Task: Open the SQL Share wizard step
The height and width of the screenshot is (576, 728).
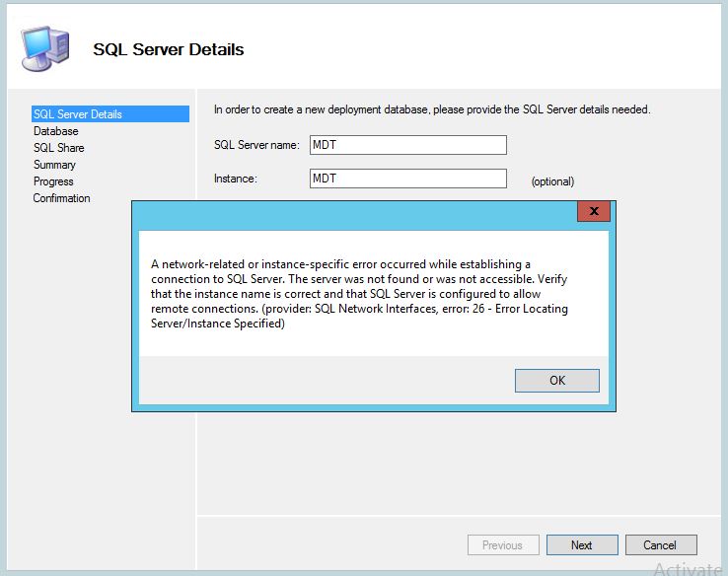Action: (58, 148)
